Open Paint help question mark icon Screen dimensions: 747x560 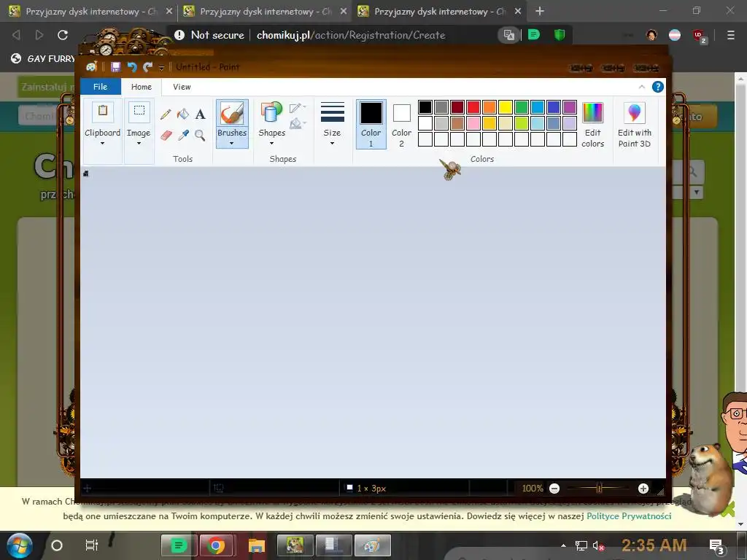coord(658,87)
